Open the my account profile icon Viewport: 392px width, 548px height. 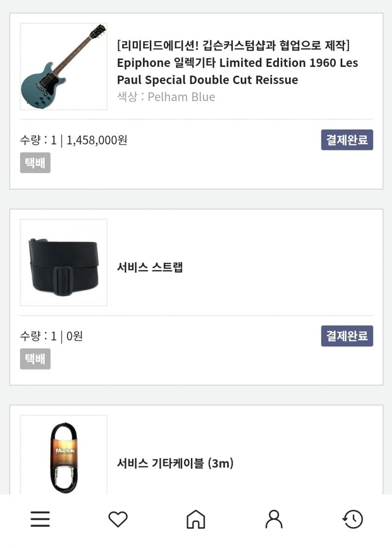click(274, 519)
